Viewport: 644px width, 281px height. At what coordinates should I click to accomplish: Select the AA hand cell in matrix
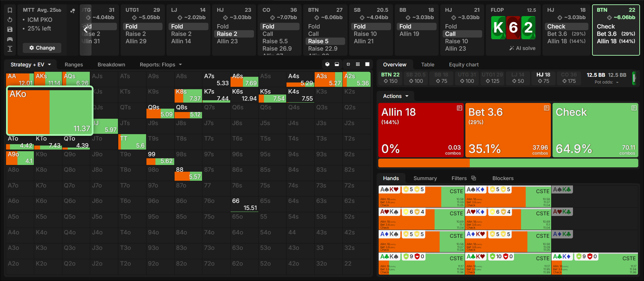coord(20,79)
